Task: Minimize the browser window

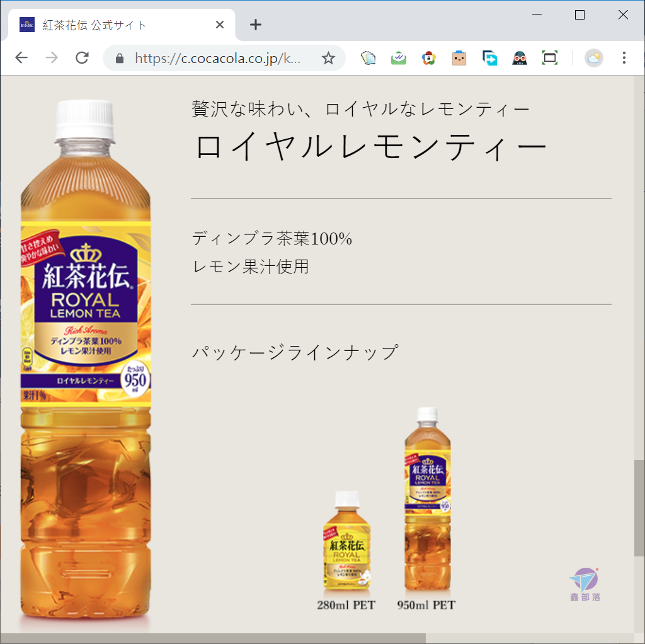Action: [537, 15]
